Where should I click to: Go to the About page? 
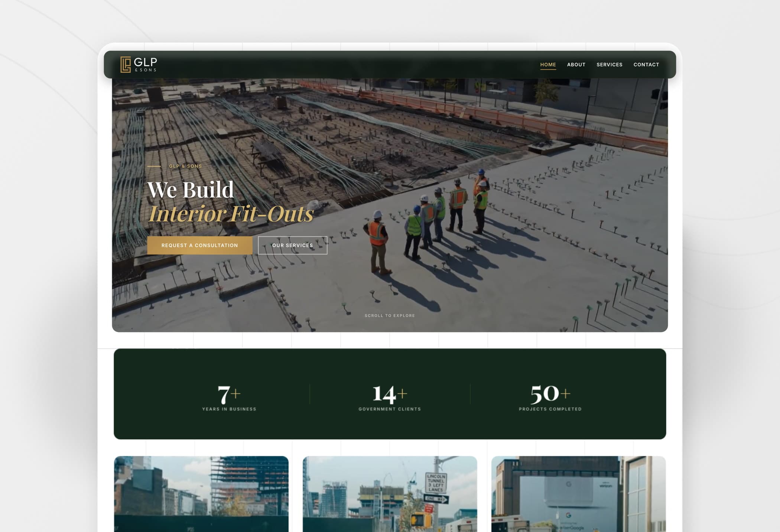[576, 65]
